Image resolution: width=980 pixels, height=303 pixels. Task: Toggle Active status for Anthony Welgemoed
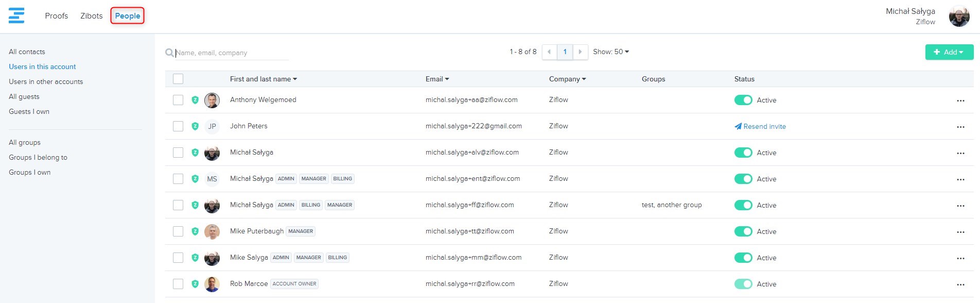point(743,100)
